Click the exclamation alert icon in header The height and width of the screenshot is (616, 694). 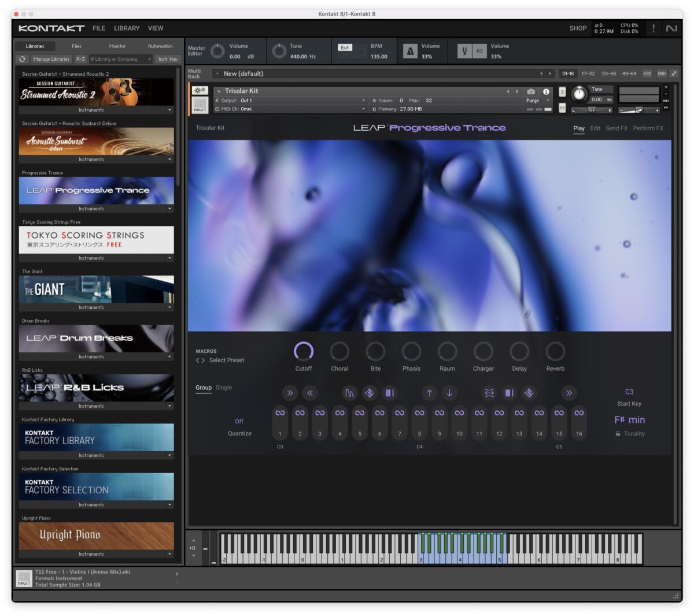point(654,28)
